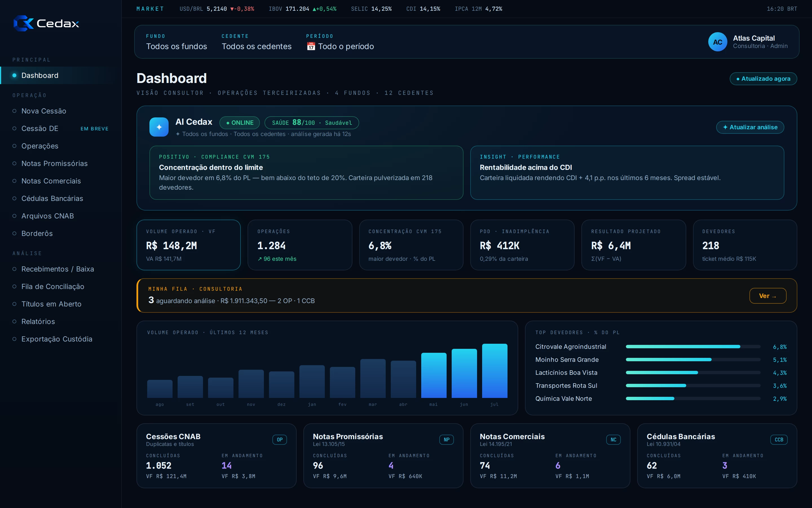Click Química Vale Norte progress bar
Viewport: 812px width, 508px height.
693,398
